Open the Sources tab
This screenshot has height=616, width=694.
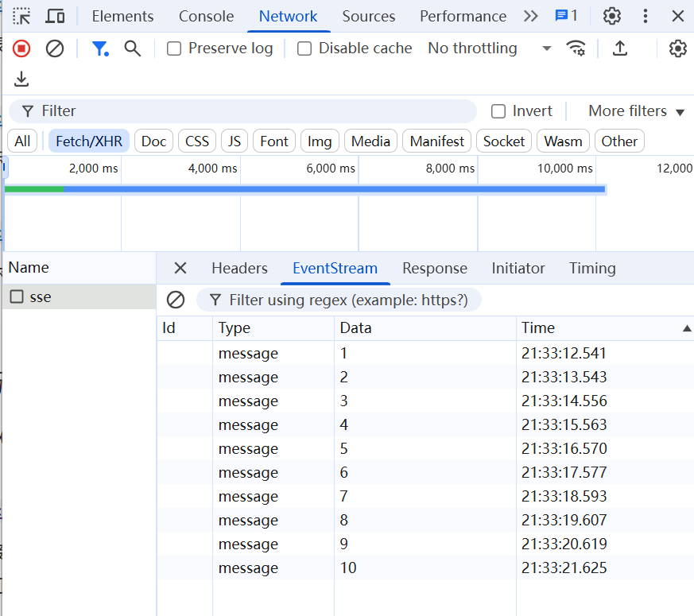point(369,17)
